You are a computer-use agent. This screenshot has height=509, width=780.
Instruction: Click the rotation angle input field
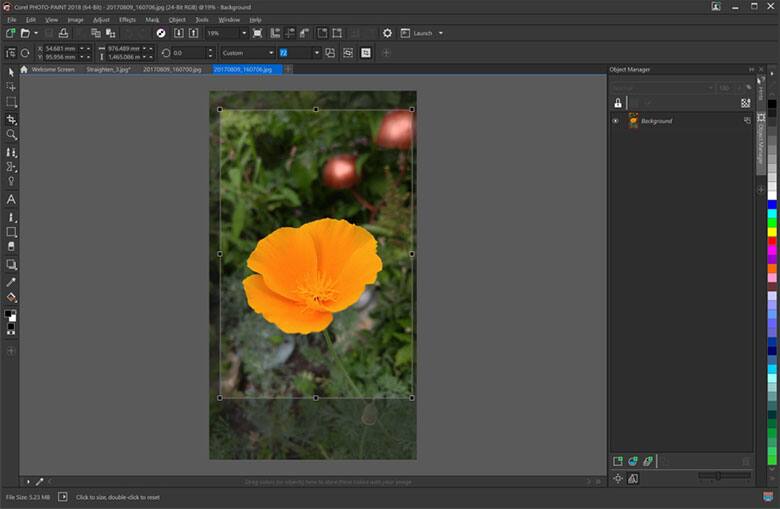[188, 53]
